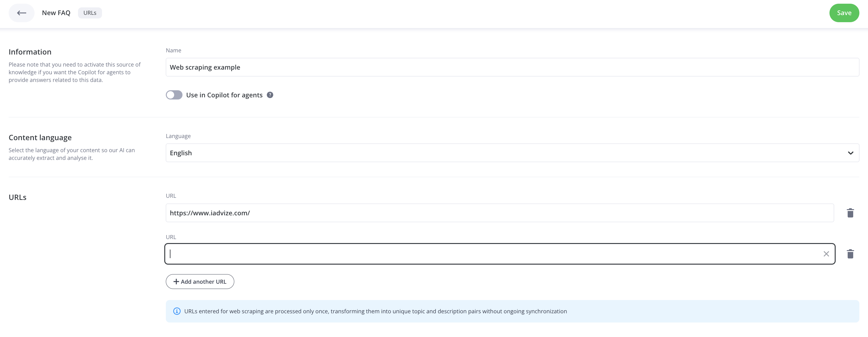Add another URL to the list
This screenshot has height=337, width=868.
200,282
